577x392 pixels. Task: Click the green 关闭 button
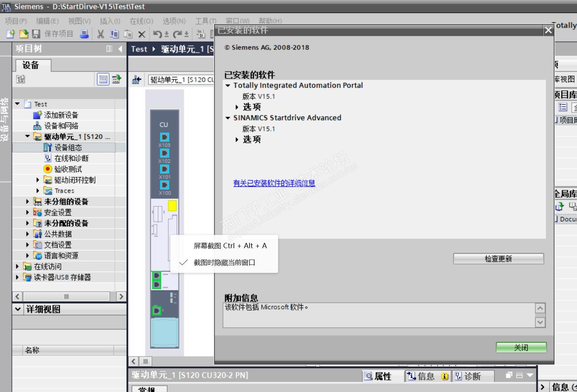click(x=521, y=348)
